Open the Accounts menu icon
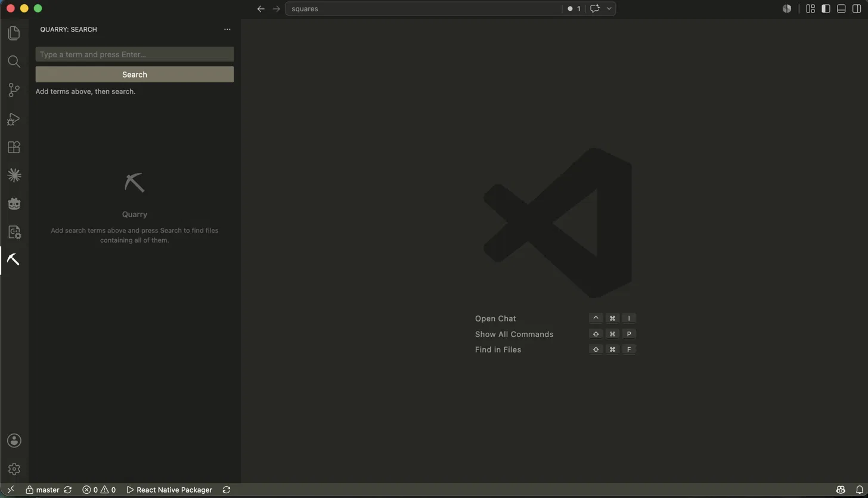Image resolution: width=868 pixels, height=498 pixels. 14,441
